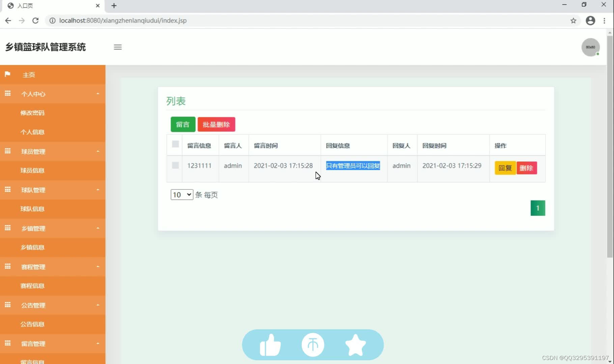The width and height of the screenshot is (614, 364).
Task: Go to 主页 in the sidebar
Action: click(x=29, y=75)
